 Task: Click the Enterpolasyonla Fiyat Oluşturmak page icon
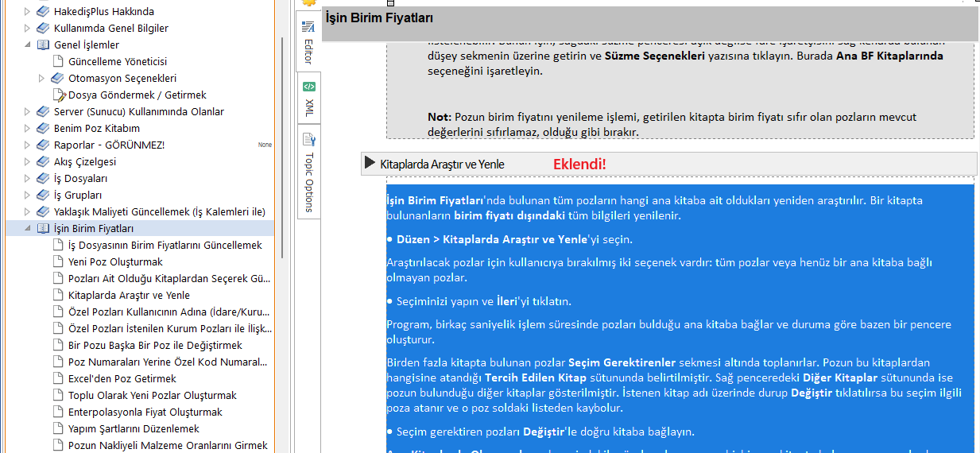(x=57, y=412)
